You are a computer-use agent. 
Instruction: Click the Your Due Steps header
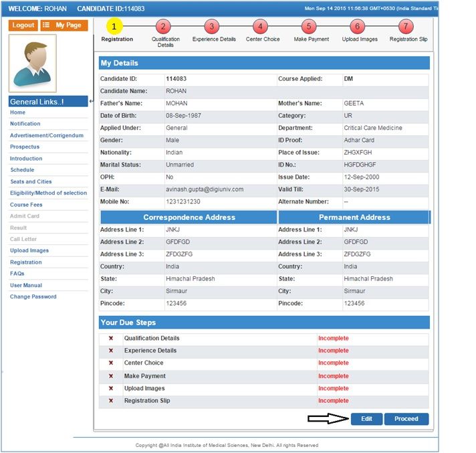(264, 323)
